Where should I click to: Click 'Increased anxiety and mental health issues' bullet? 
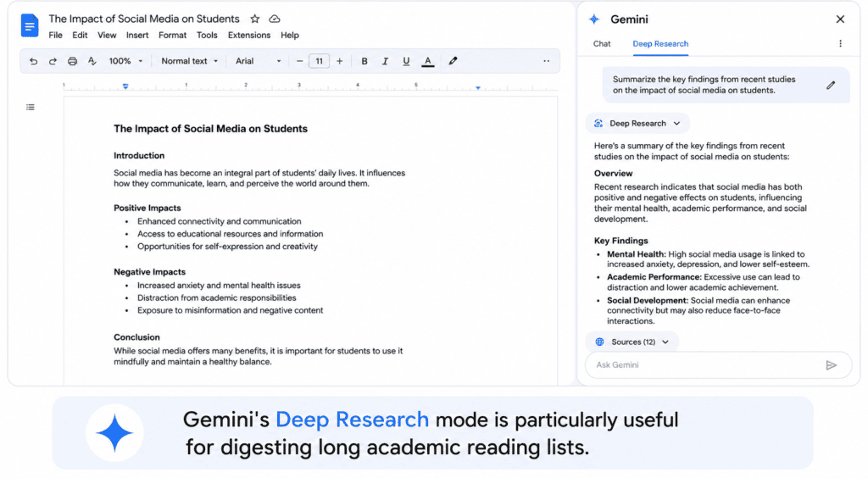(219, 286)
